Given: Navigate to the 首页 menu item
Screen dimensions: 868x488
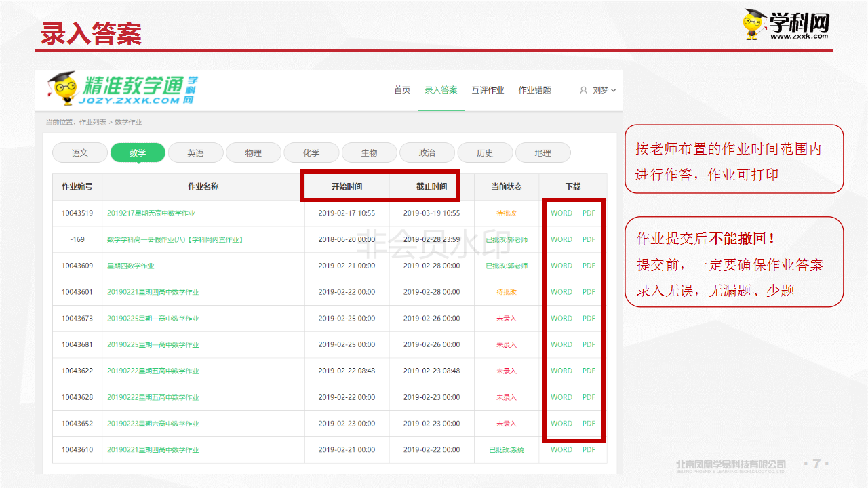Looking at the screenshot, I should click(401, 89).
